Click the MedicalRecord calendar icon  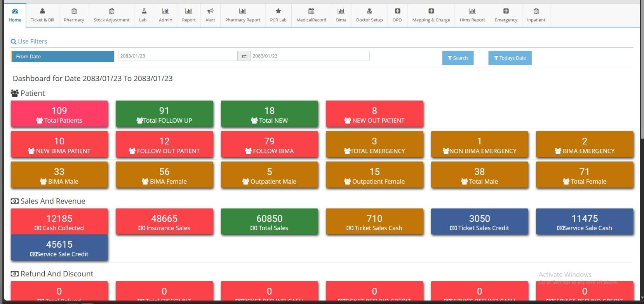click(311, 11)
